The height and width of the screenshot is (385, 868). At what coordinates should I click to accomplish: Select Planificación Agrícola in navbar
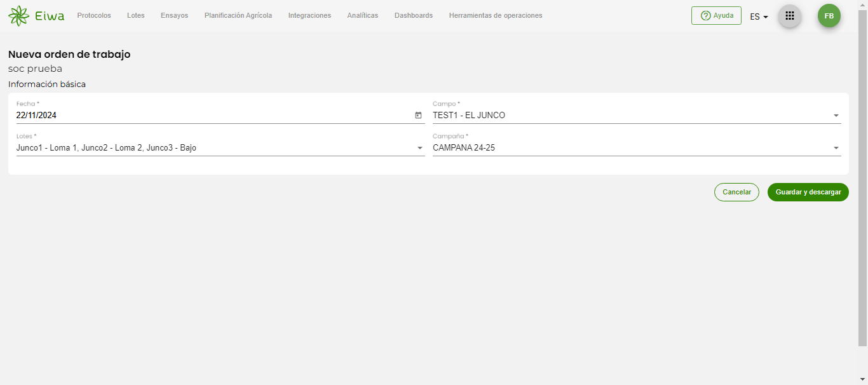238,16
